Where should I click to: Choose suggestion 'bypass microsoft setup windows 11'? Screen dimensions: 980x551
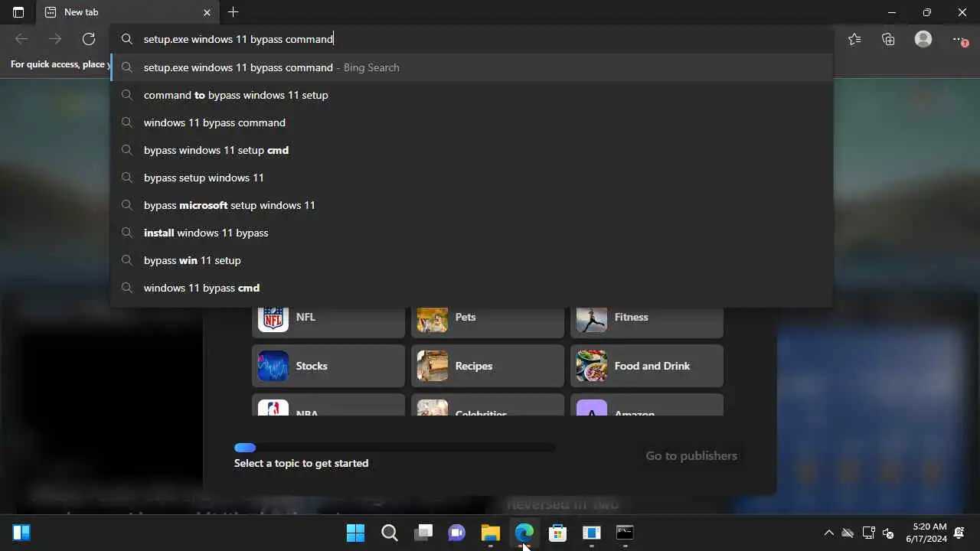coord(472,205)
